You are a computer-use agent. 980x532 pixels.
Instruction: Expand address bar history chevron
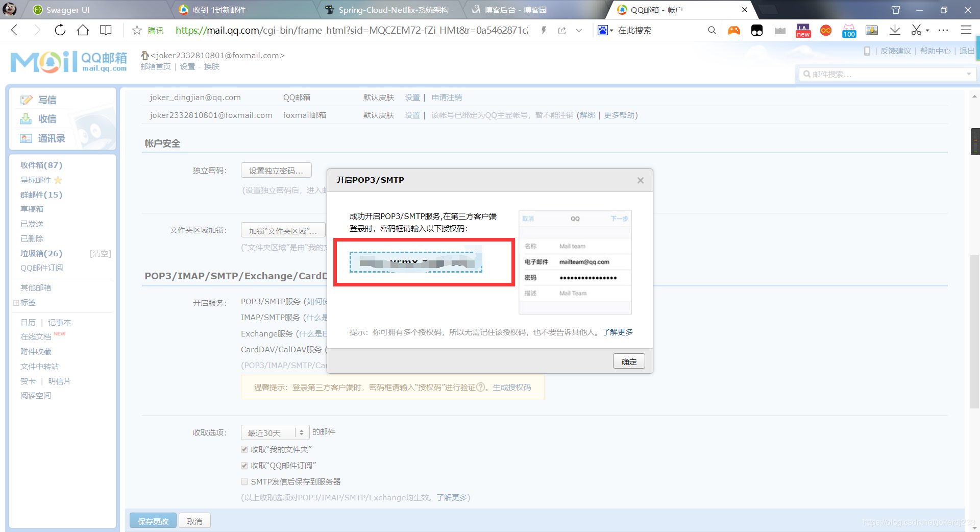pos(579,31)
